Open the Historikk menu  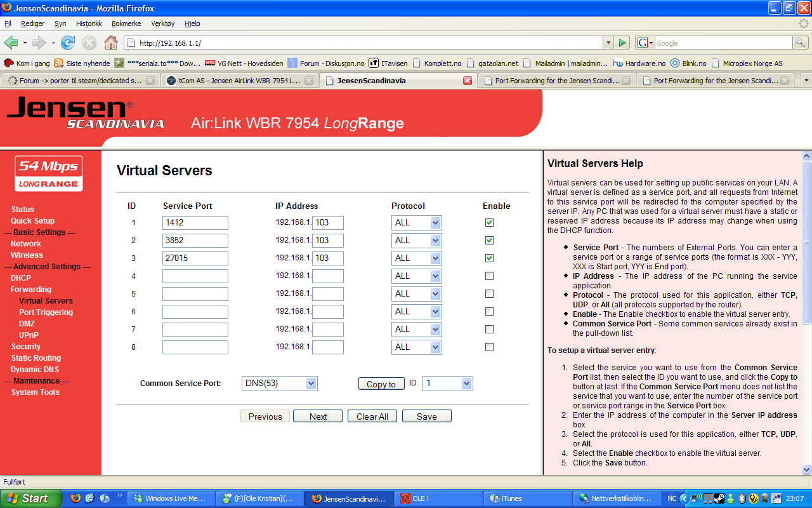pos(89,23)
